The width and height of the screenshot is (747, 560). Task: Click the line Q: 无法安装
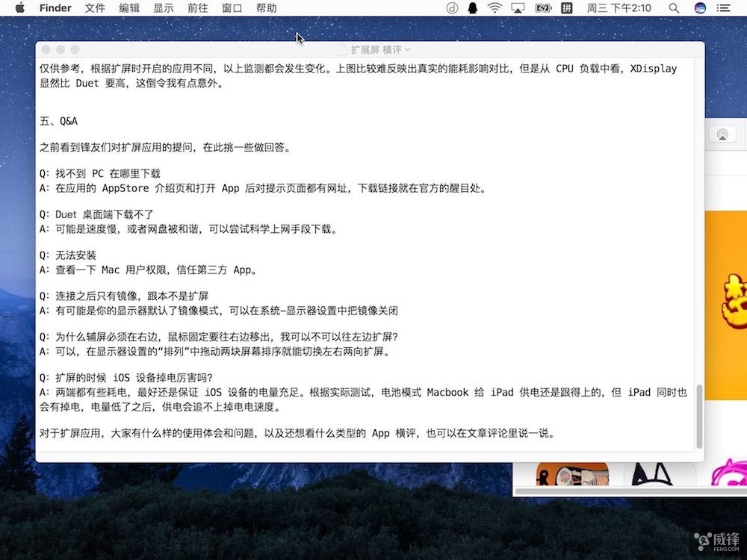pos(68,255)
